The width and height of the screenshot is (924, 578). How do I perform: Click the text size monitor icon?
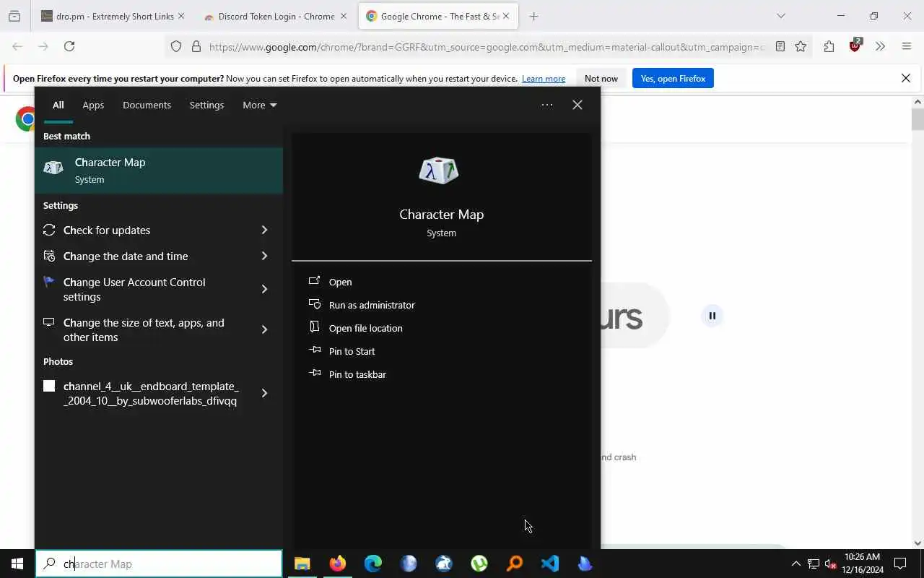[x=49, y=322]
